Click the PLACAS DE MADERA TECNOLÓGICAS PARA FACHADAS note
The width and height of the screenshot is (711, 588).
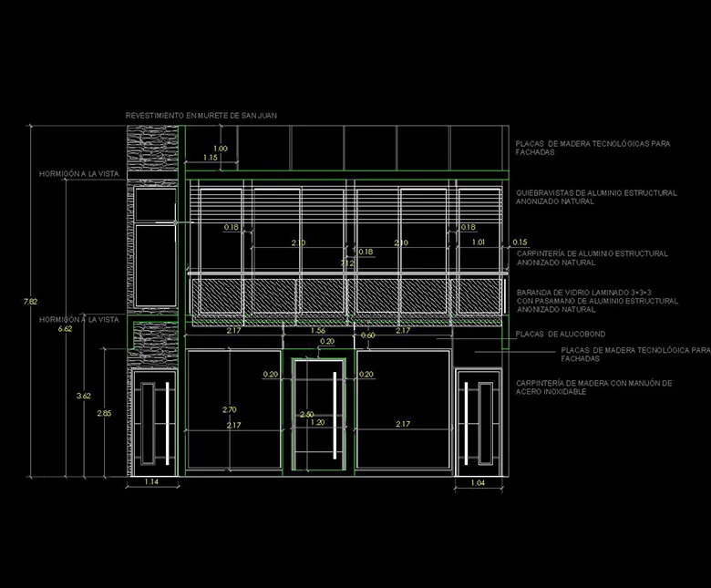point(592,148)
